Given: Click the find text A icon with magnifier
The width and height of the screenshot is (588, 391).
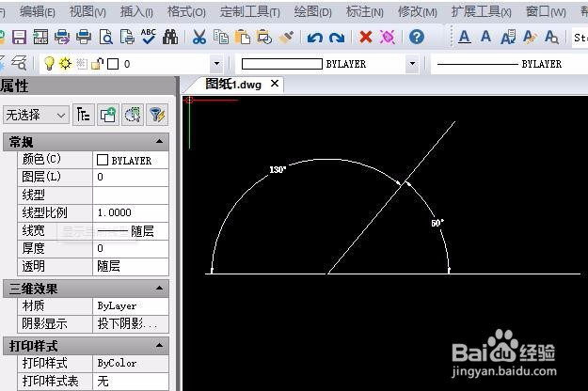Looking at the screenshot, I should coord(551,37).
